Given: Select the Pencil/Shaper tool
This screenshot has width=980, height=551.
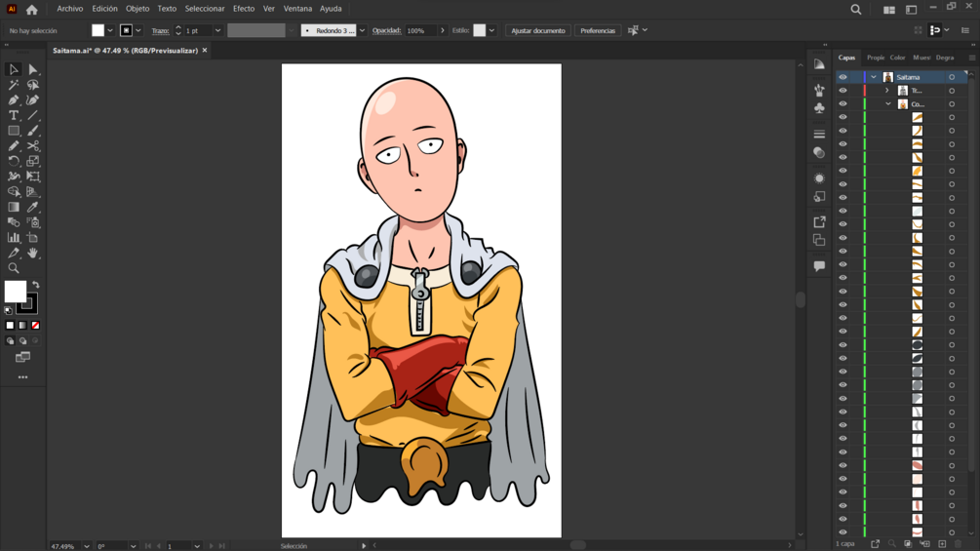Looking at the screenshot, I should click(13, 145).
